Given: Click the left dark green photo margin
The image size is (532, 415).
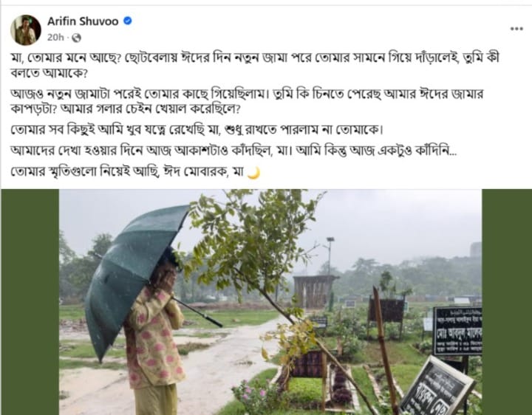Looking at the screenshot, I should (x=30, y=302).
